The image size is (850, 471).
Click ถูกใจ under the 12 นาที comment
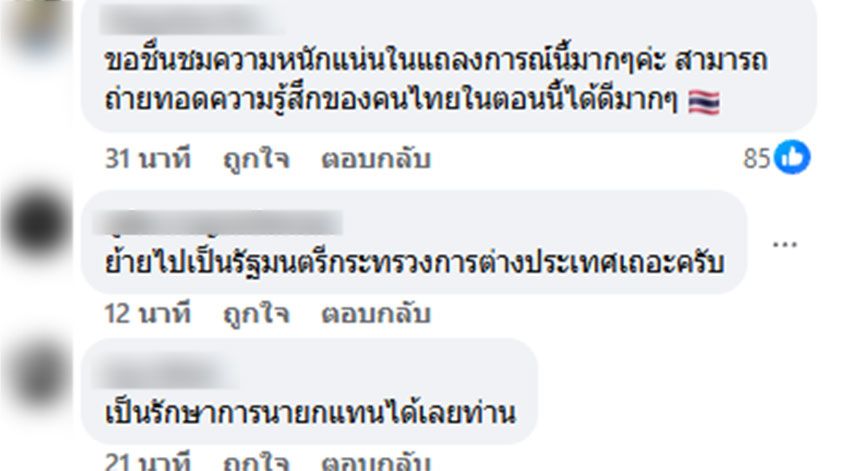[256, 314]
